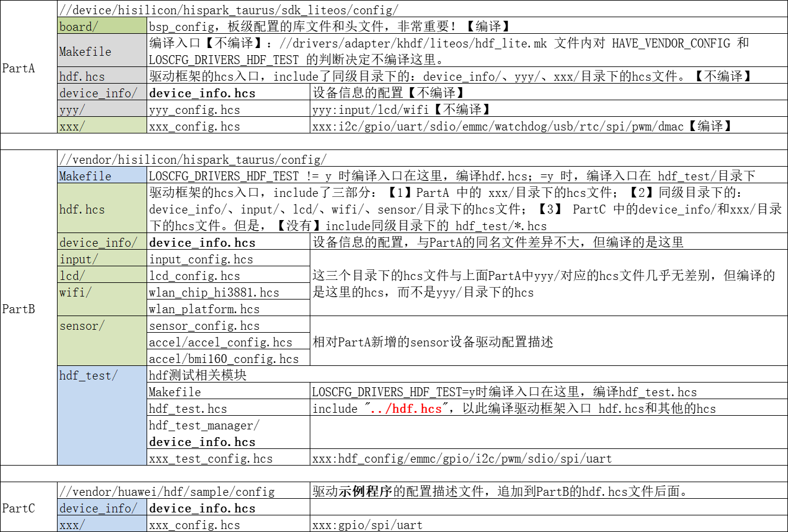788x532 pixels.
Task: Click the 设备信息的配置【不编译】 cell
Action: [x=549, y=92]
